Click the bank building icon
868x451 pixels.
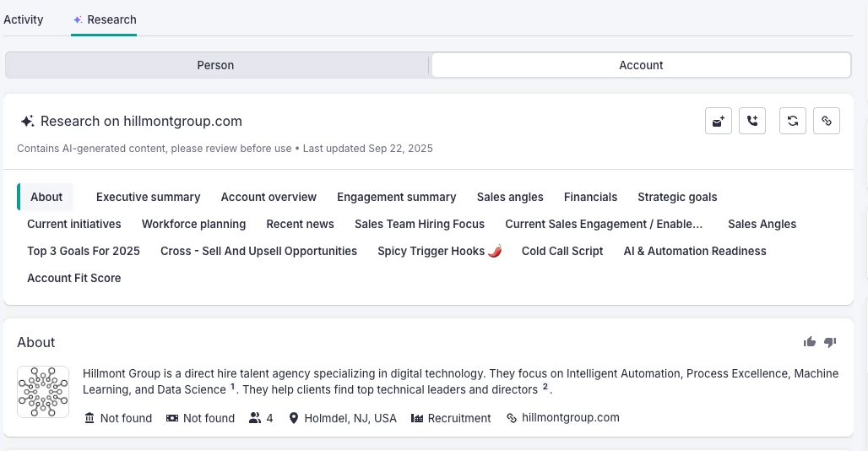tap(90, 418)
